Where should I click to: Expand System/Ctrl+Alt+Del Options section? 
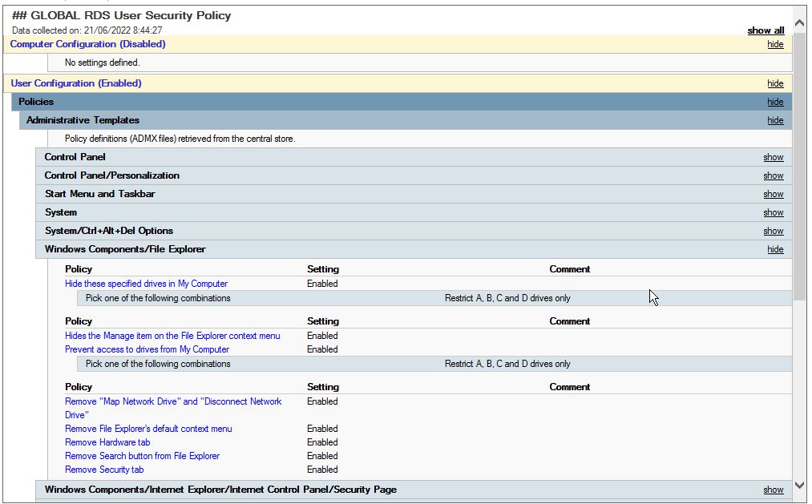[x=773, y=232]
